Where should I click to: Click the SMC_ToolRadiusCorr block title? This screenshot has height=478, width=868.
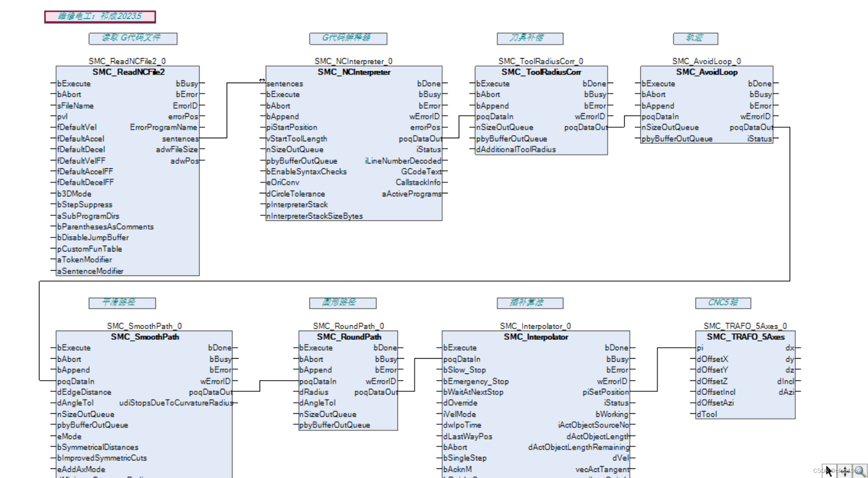click(541, 72)
